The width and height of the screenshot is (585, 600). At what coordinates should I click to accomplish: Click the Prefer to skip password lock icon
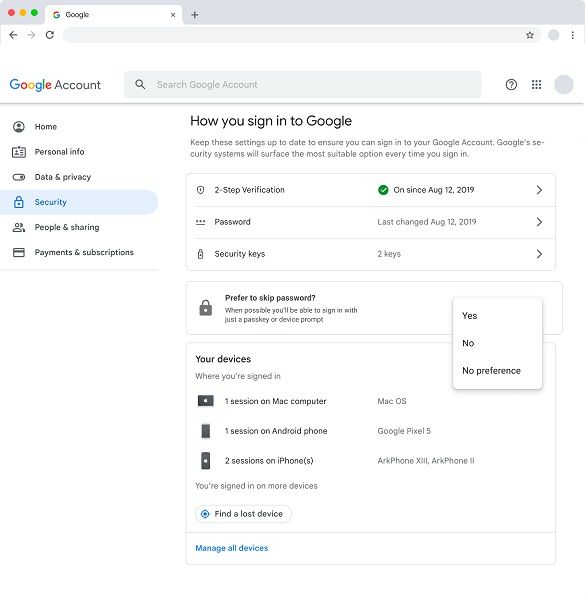(x=205, y=308)
